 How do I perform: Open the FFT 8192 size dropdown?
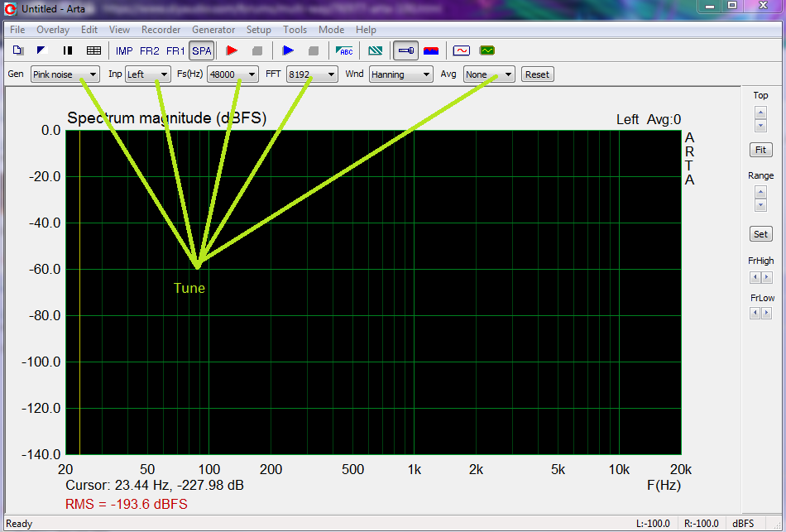312,74
